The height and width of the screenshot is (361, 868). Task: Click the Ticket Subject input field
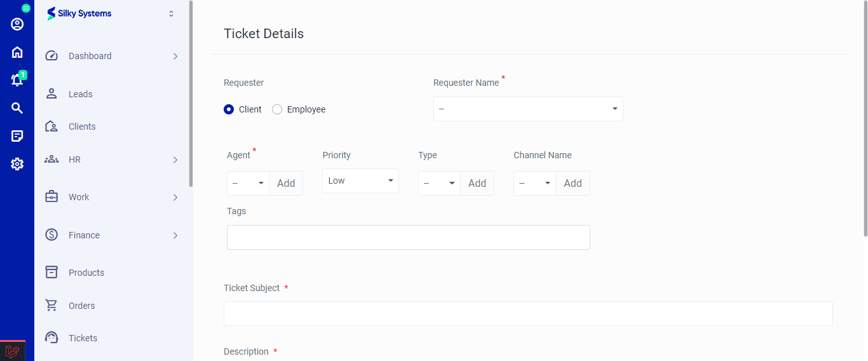pyautogui.click(x=527, y=313)
